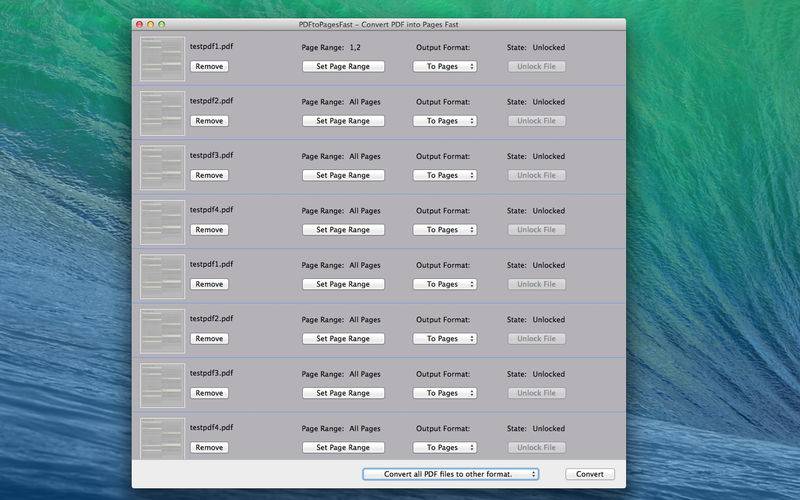Click Unlock File for second testpdf3.pdf entry
This screenshot has height=500, width=800.
pos(536,393)
